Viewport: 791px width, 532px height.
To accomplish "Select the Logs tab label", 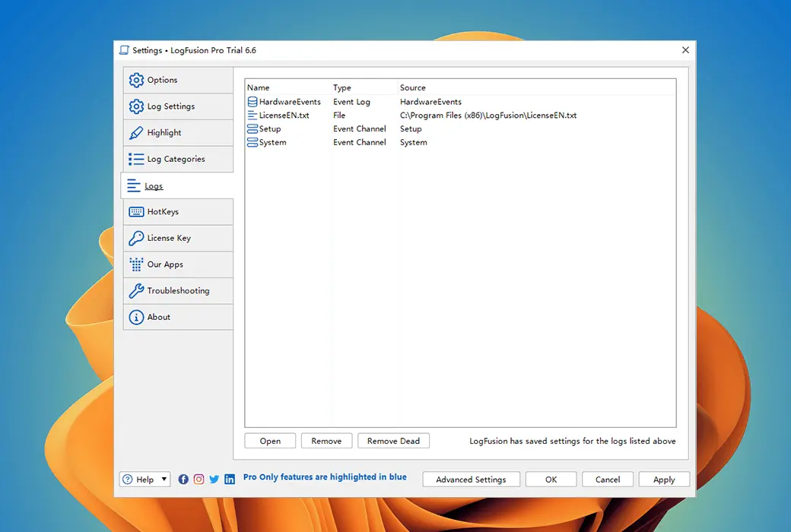I will 154,186.
